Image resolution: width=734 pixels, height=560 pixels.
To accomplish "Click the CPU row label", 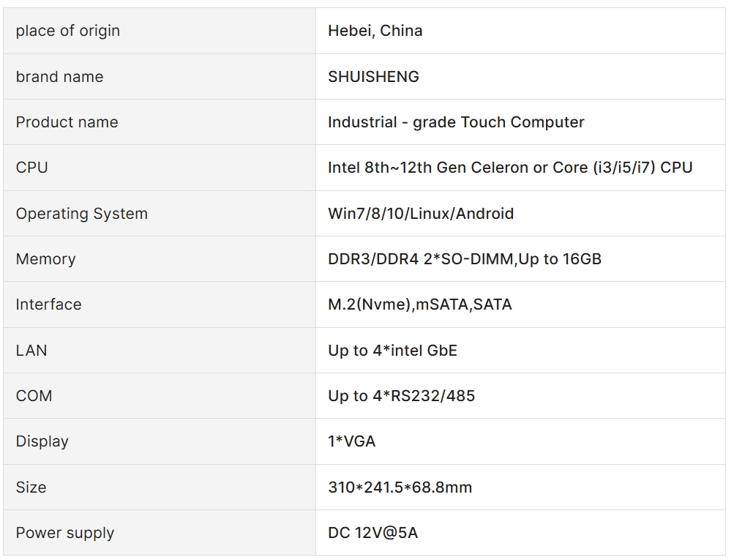I will 31,168.
